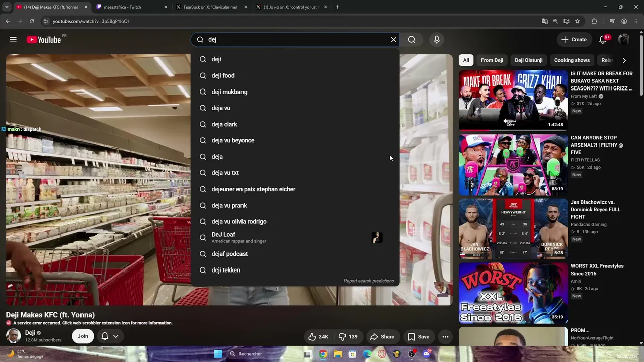
Task: Open File Explorer from the taskbar
Action: (338, 354)
